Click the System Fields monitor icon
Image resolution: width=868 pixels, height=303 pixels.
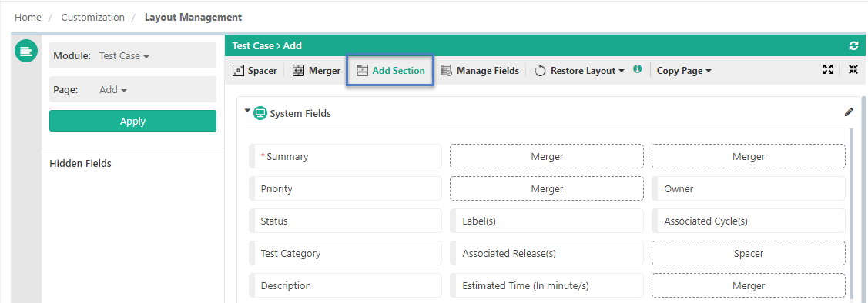260,113
